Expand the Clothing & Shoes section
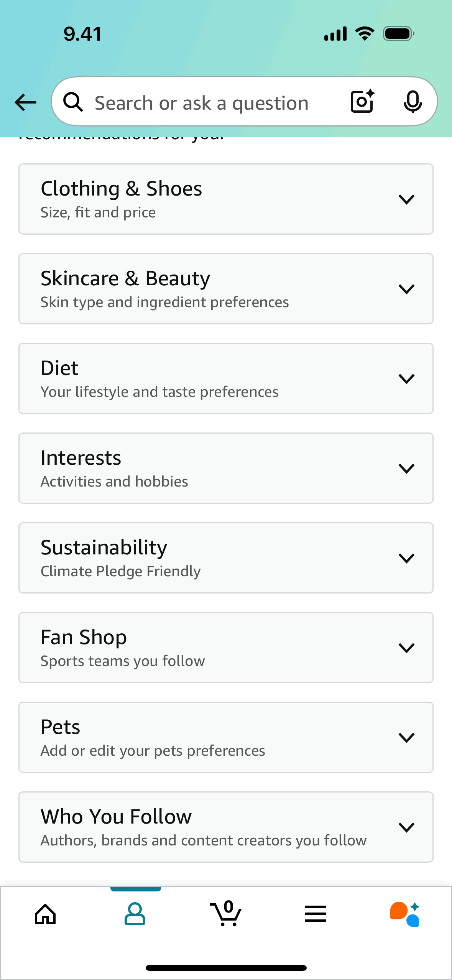Viewport: 452px width, 980px height. (406, 199)
